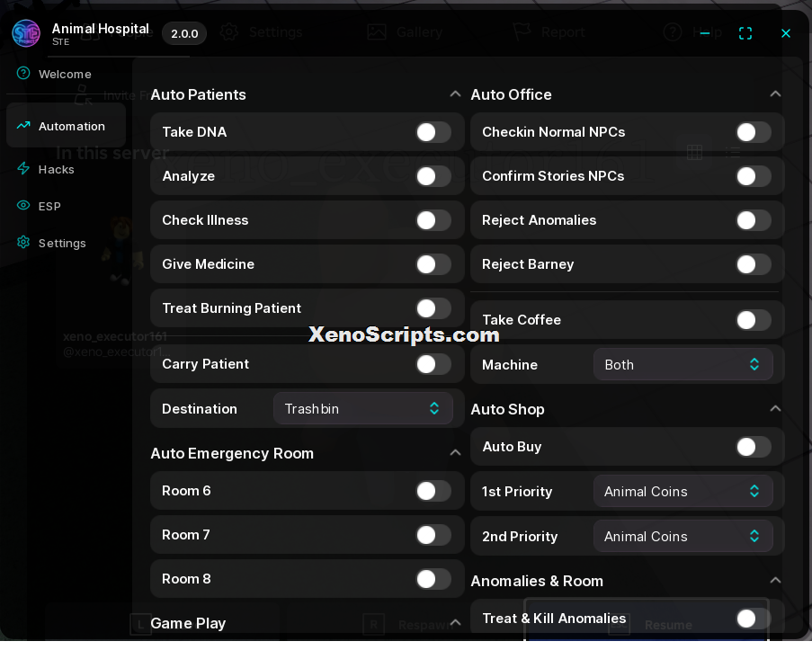Click the Settings gear icon in sidebar
Screen dimensions: 812x668
point(23,242)
